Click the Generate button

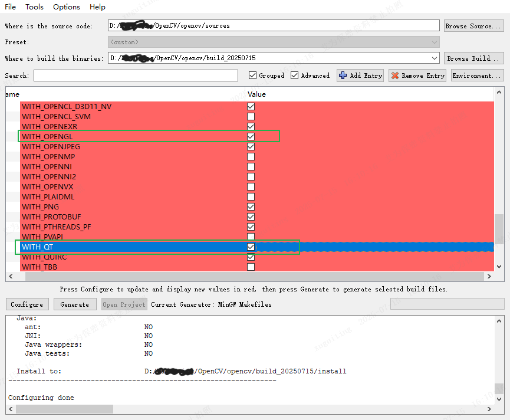[x=75, y=304]
